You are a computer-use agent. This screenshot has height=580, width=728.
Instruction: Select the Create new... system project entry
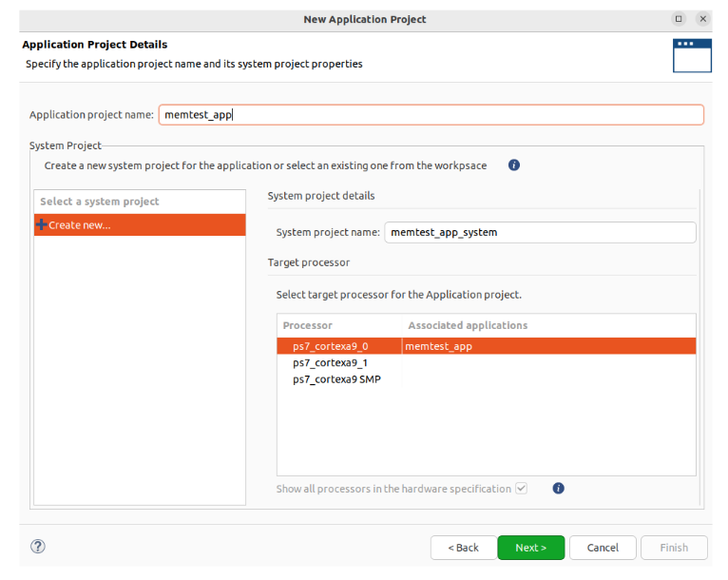pyautogui.click(x=140, y=224)
